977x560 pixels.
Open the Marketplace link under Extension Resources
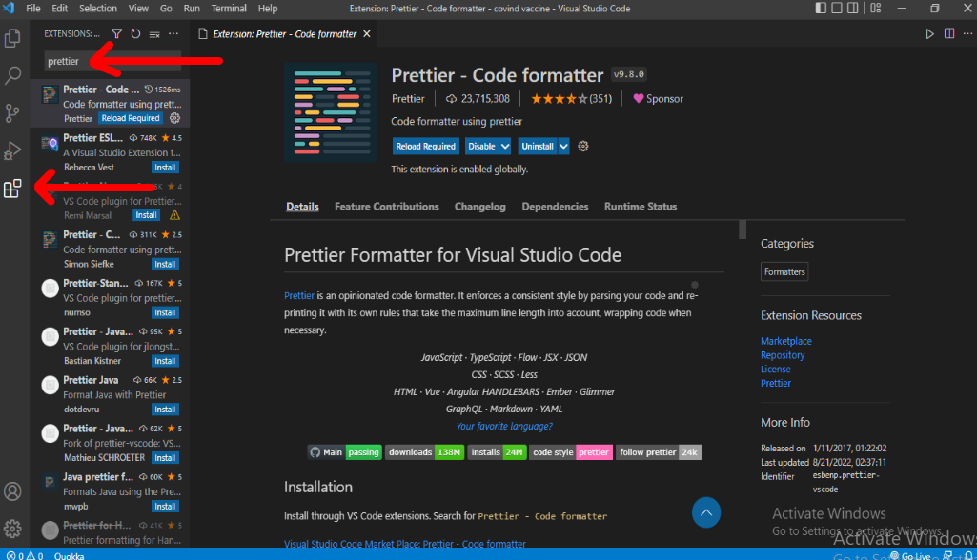(785, 340)
